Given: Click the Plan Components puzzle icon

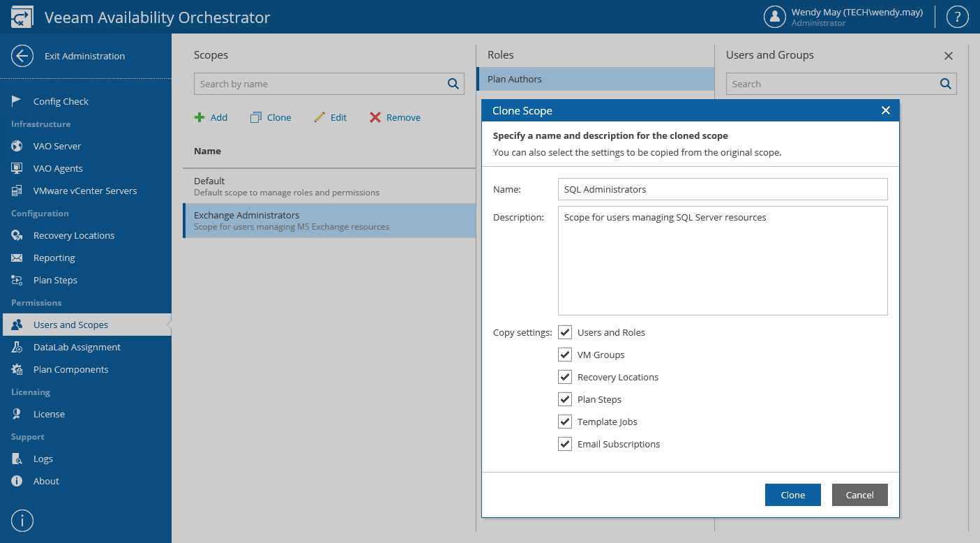Looking at the screenshot, I should click(17, 369).
